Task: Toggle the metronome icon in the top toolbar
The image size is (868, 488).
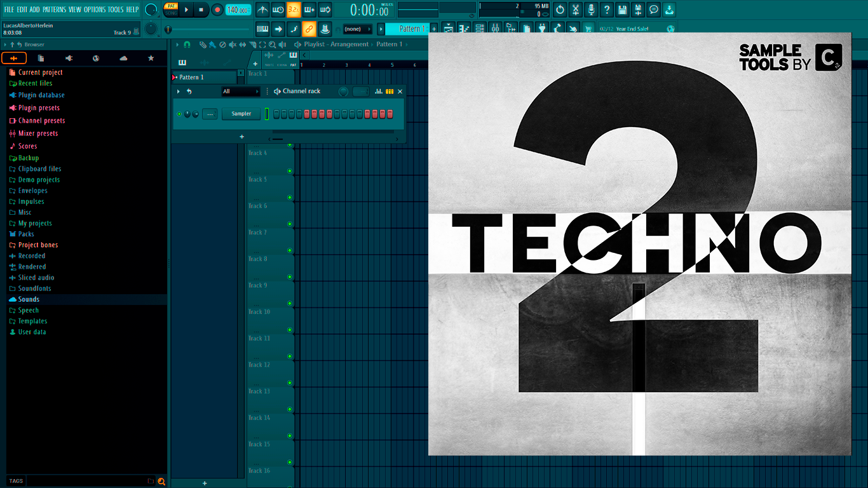Action: coord(262,10)
